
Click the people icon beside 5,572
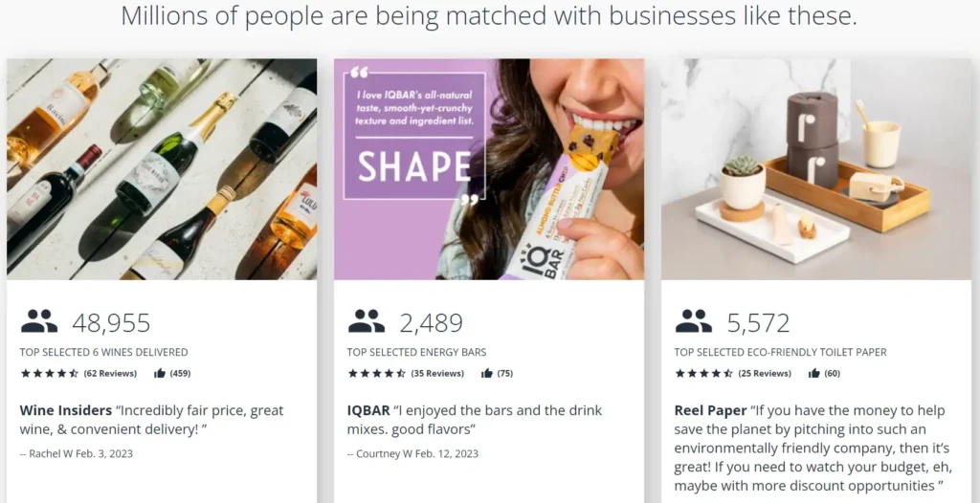[x=693, y=322]
